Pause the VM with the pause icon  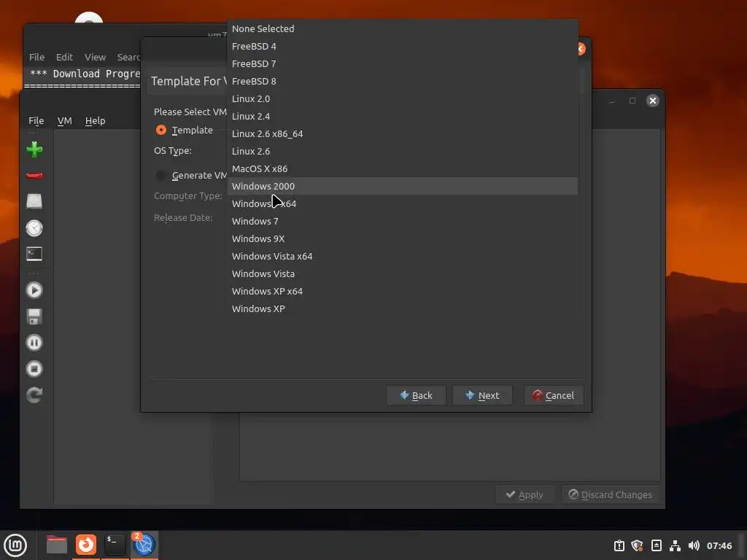(34, 343)
